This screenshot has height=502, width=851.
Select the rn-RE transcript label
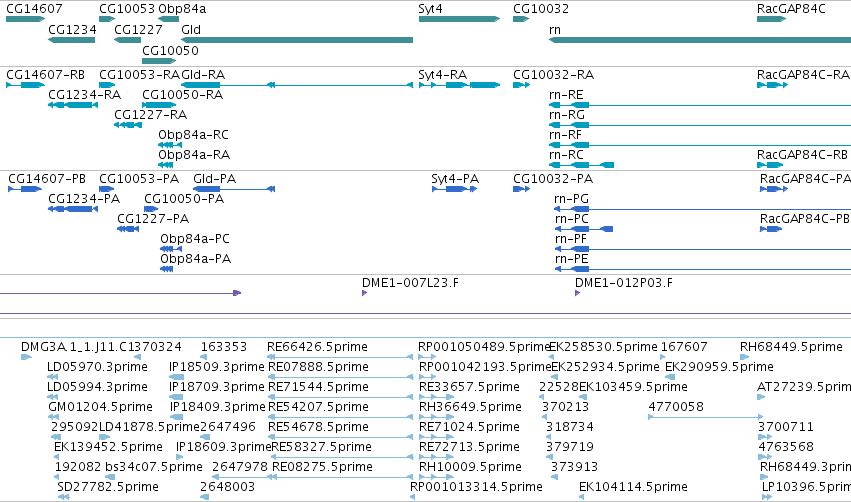(566, 94)
